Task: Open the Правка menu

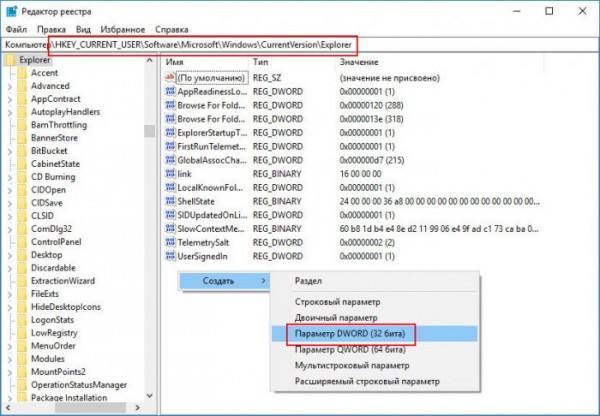Action: tap(51, 29)
